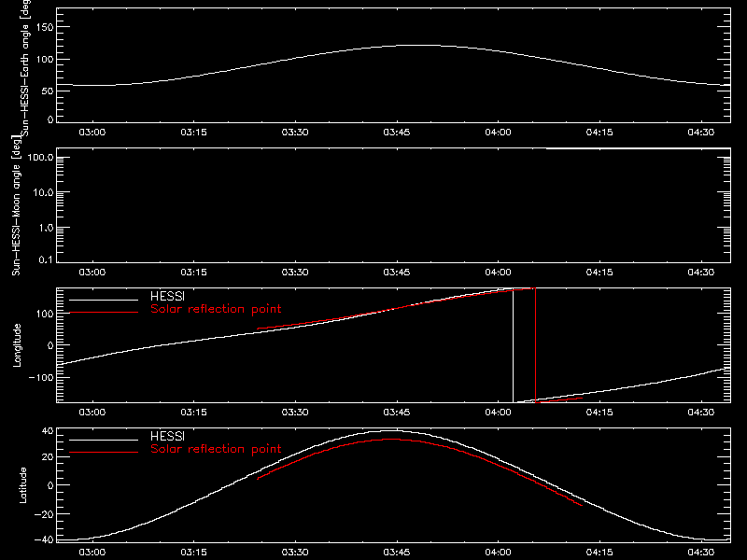747x560 pixels.
Task: Click the Latitude y-axis title
Action: pyautogui.click(x=22, y=485)
